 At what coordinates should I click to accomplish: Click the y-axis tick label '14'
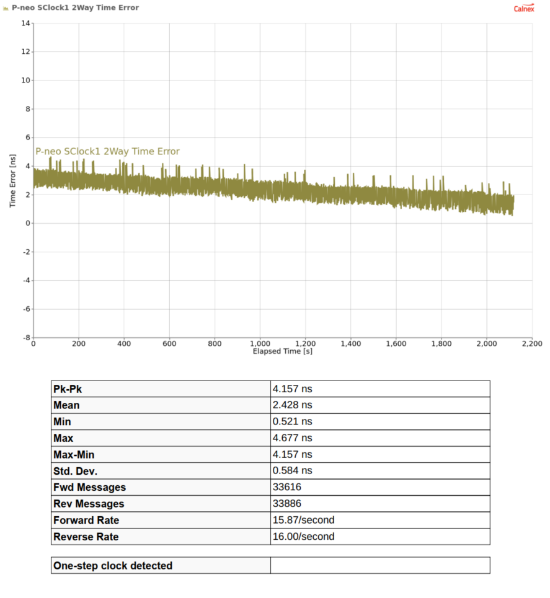(x=26, y=23)
